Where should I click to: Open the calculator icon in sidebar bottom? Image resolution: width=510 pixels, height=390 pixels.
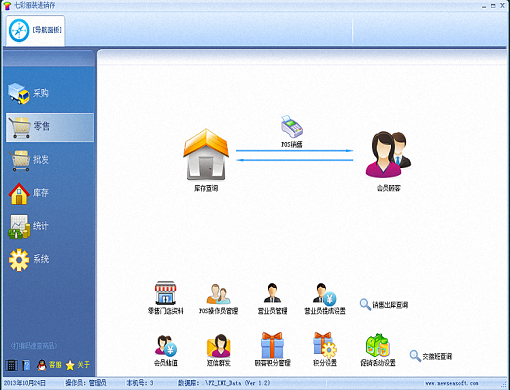click(11, 365)
